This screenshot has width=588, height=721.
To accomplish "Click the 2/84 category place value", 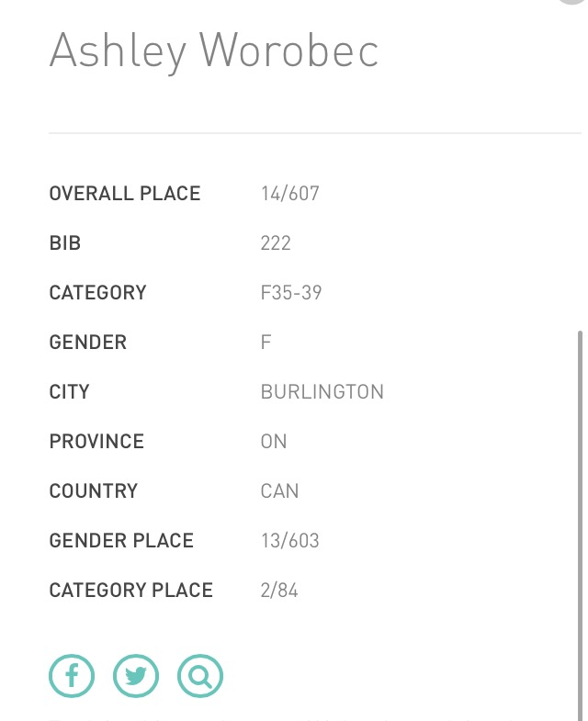I will 279,591.
